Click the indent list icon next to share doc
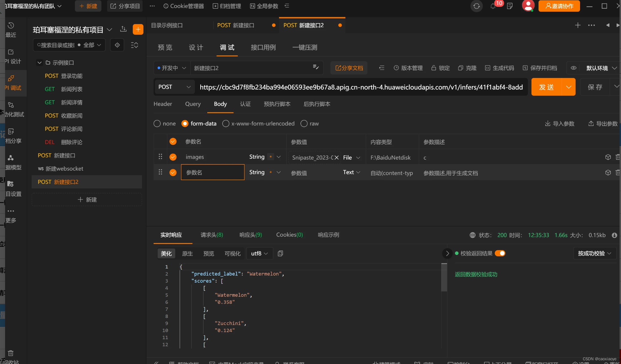621x364 pixels. tap(382, 68)
